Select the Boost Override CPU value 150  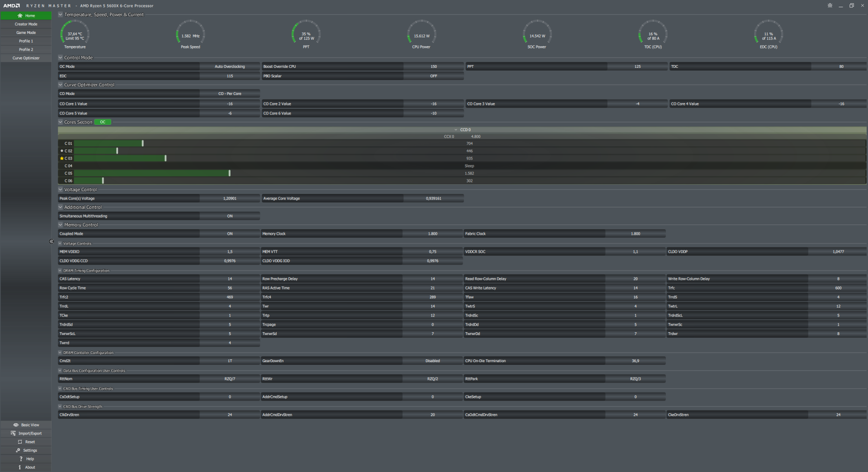434,66
